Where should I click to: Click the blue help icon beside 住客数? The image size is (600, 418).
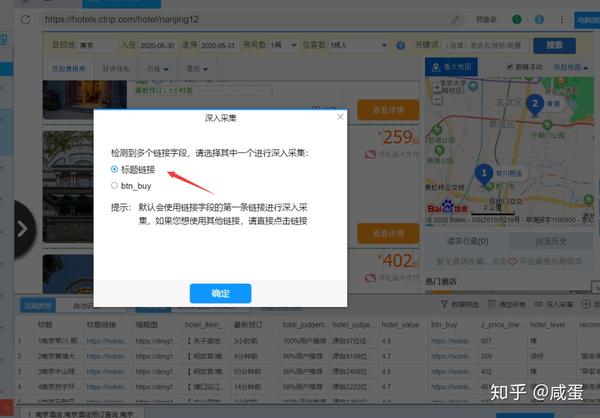[x=401, y=46]
